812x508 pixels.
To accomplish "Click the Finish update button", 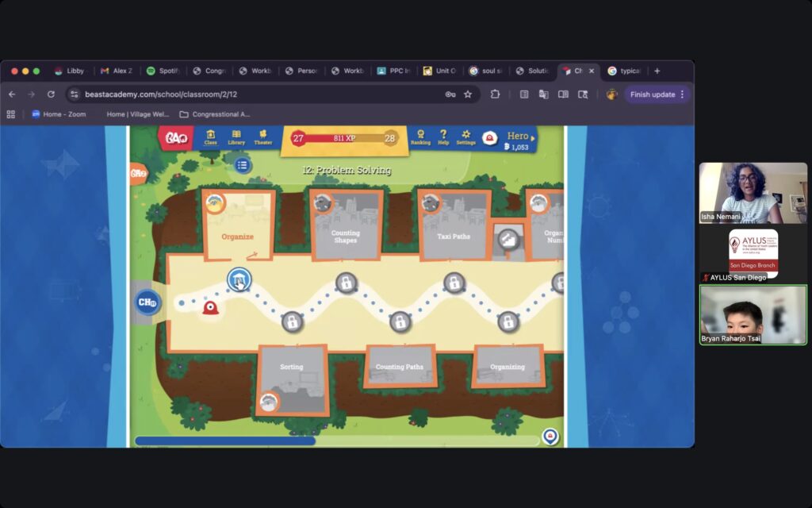I will click(652, 94).
